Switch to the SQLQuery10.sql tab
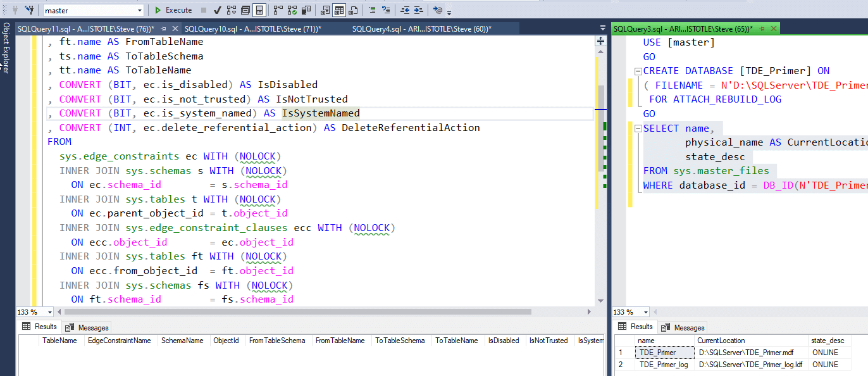 253,28
